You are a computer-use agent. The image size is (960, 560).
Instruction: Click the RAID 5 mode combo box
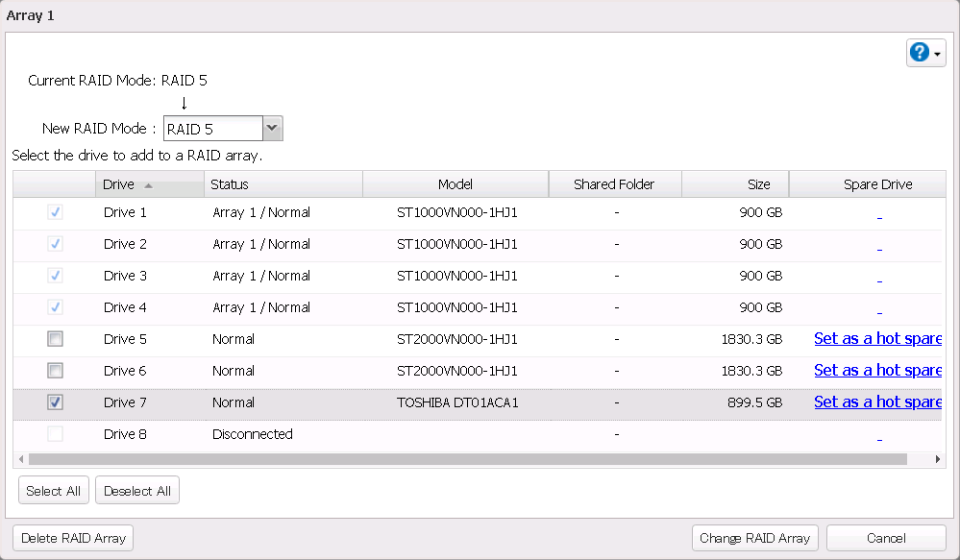(x=212, y=129)
